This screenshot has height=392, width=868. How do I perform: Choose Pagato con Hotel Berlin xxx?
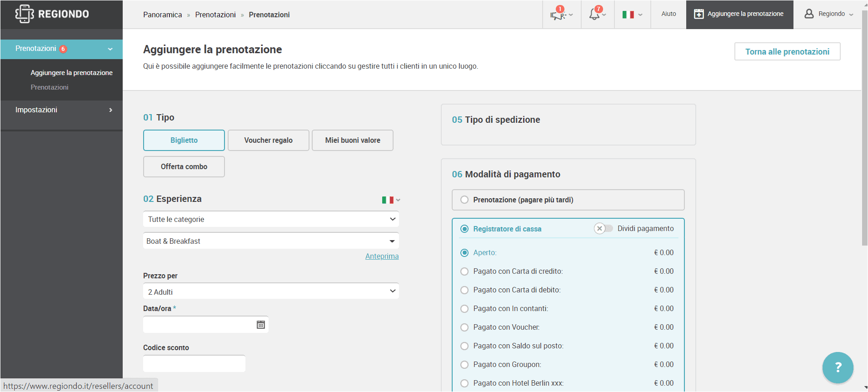(464, 383)
